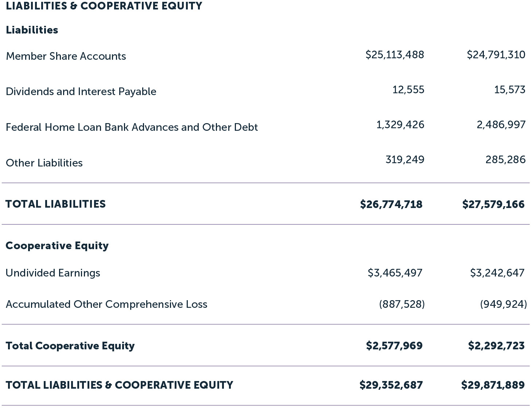Screen dimensions: 532x412
Task: Click Accumulated Other Comprehensive Loss label
Action: click(106, 304)
